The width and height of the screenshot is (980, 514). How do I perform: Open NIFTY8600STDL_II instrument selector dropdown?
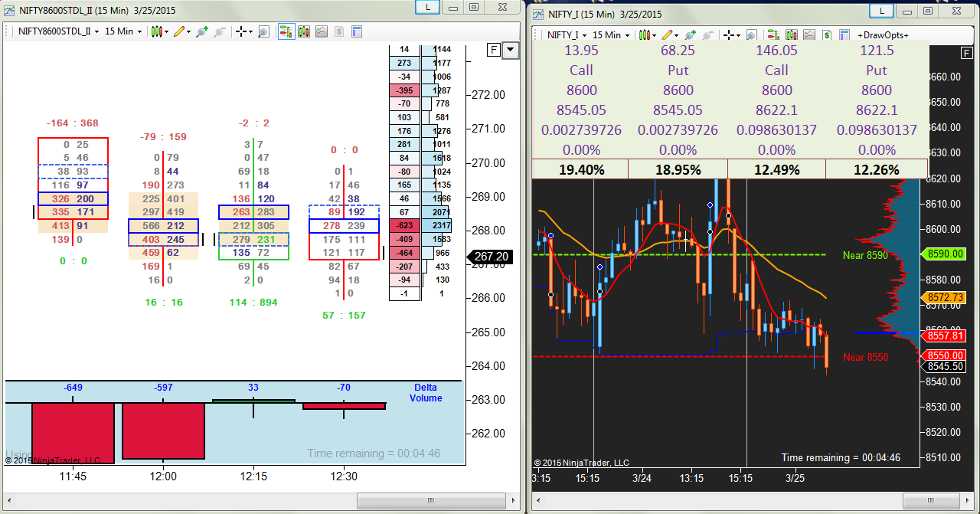pos(58,31)
